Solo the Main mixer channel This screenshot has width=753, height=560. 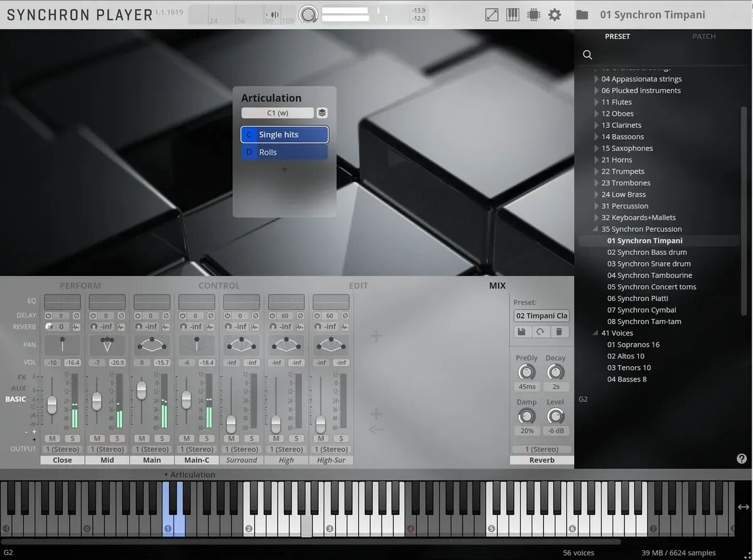click(162, 438)
